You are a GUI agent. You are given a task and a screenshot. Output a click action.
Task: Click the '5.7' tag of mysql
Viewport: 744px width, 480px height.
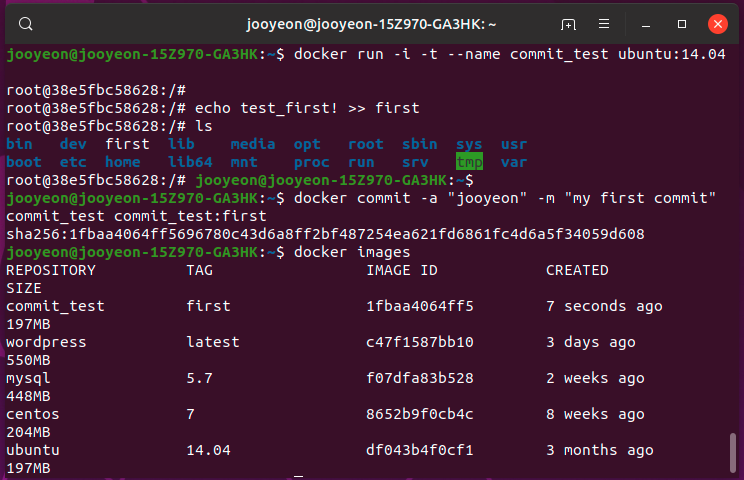199,378
